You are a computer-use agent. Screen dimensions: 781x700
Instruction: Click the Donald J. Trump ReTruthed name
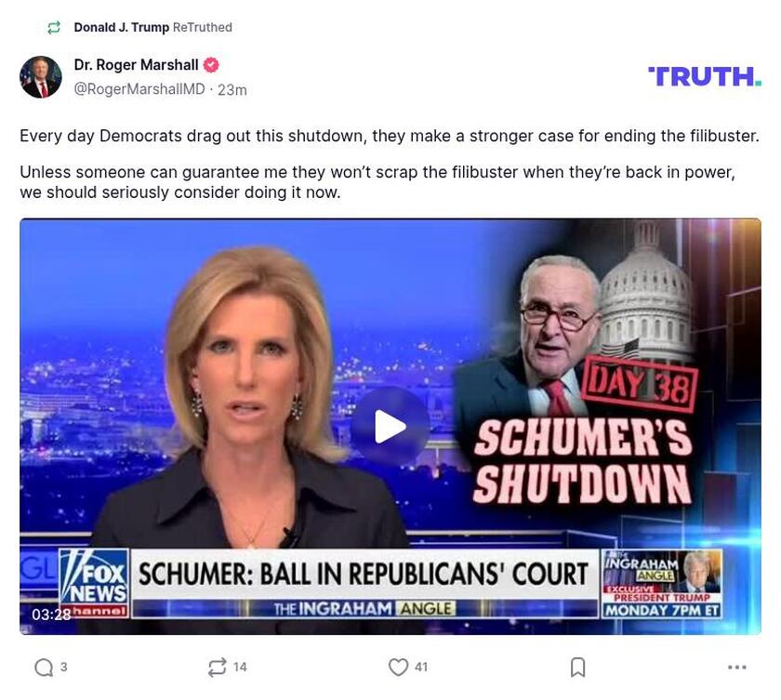[x=122, y=27]
